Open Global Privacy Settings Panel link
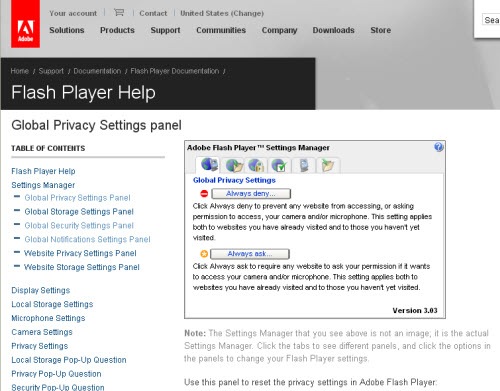 click(x=77, y=198)
